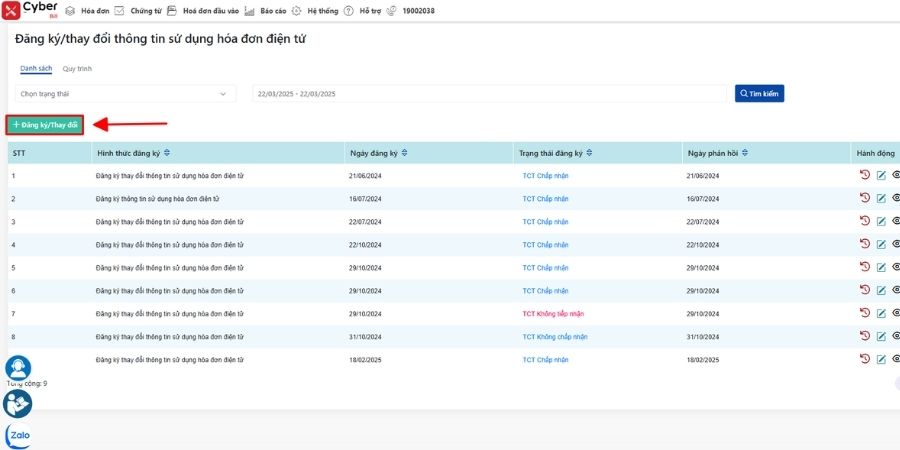Click the edit icon in row 3
Viewport: 900px width, 450px height.
pyautogui.click(x=881, y=221)
